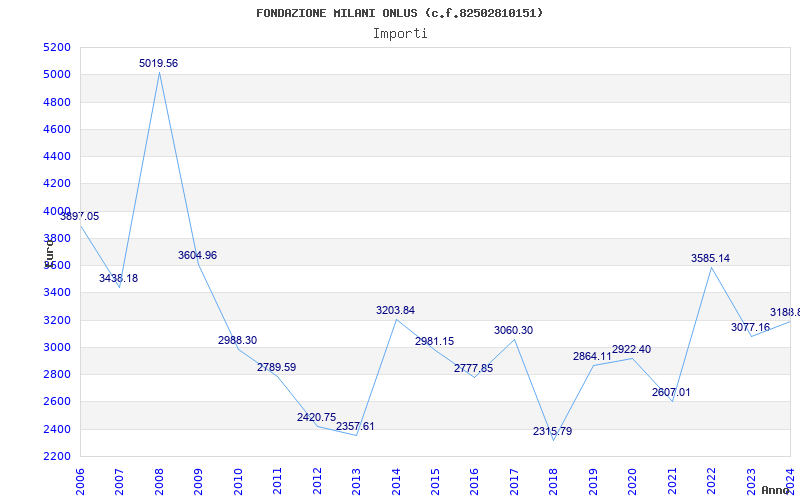800x500 pixels.
Task: Select the 2420.75 data label
Action: point(316,417)
